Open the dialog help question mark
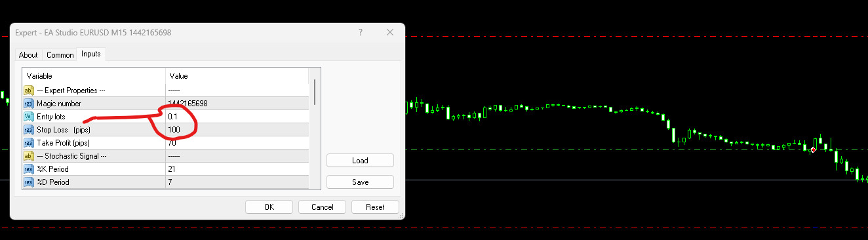Viewport: 868px width, 240px height. (361, 32)
